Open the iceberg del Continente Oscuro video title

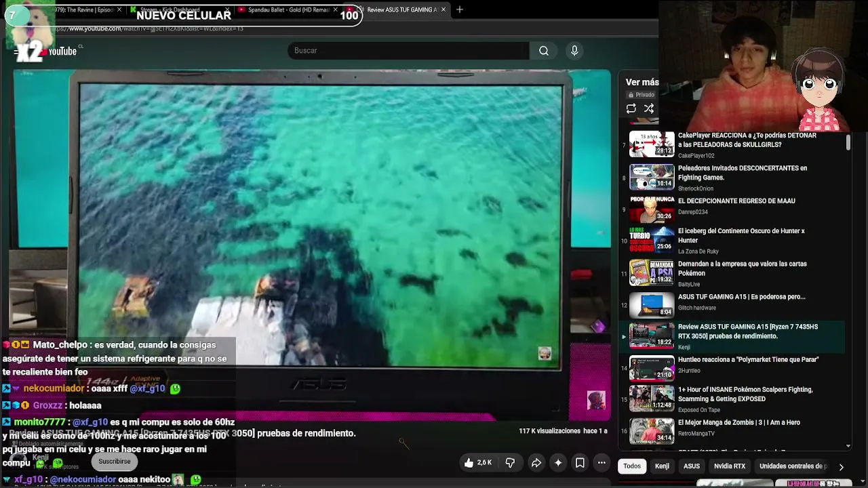pos(741,235)
